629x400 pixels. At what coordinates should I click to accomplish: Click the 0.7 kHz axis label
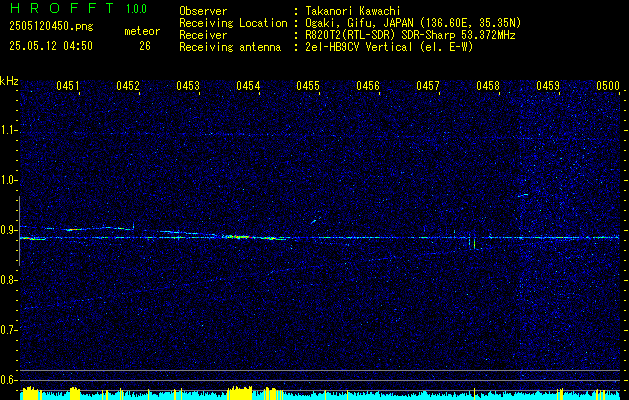pyautogui.click(x=7, y=330)
